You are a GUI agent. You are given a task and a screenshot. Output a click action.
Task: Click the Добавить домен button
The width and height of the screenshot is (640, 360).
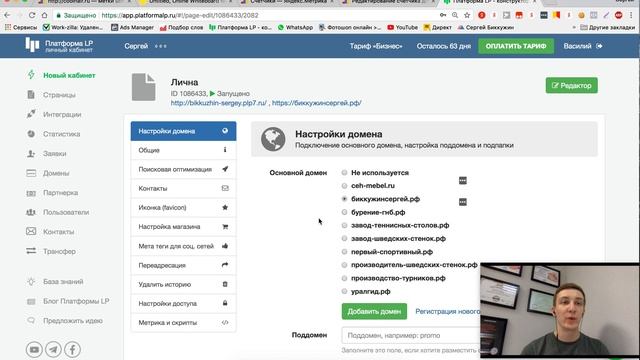pos(374,311)
